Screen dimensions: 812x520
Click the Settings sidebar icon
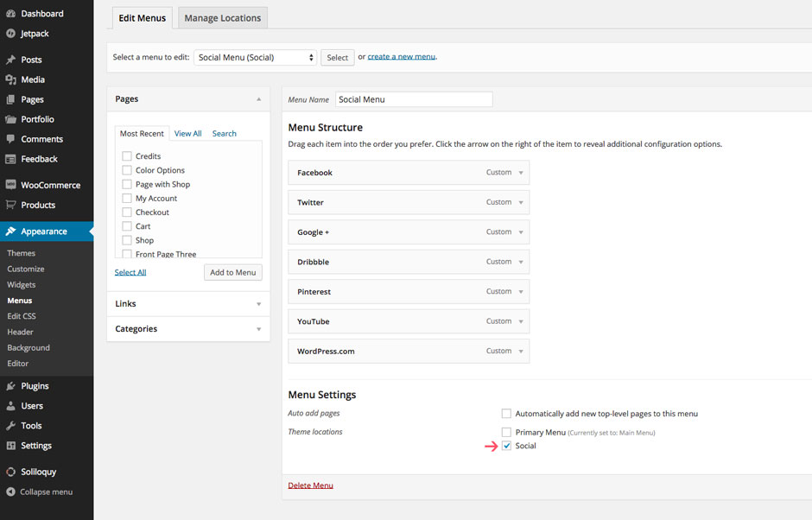pyautogui.click(x=10, y=446)
